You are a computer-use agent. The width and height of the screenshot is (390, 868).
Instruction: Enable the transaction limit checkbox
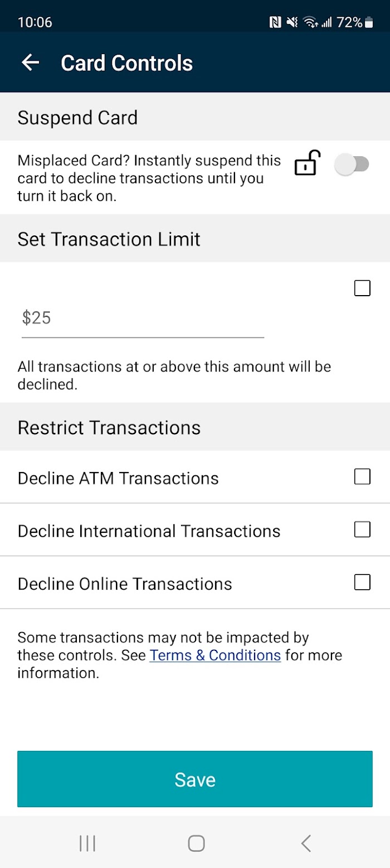(362, 288)
